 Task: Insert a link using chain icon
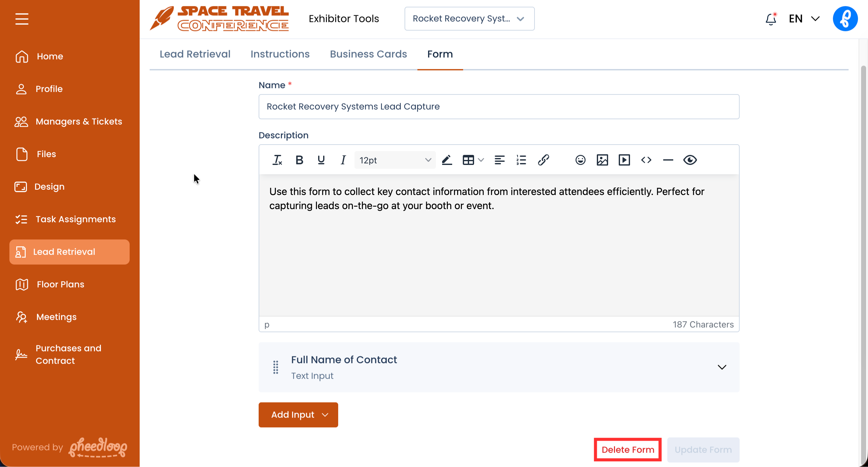pyautogui.click(x=543, y=160)
